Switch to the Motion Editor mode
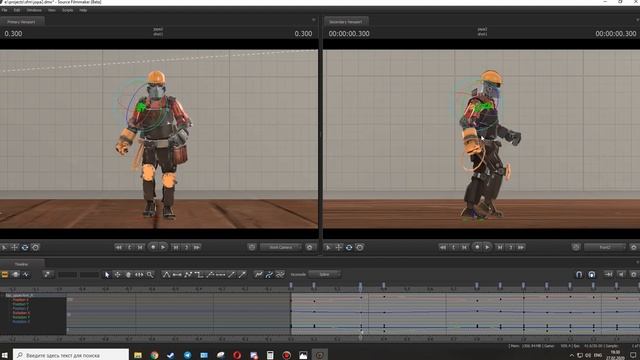Image resolution: width=640 pixels, height=360 pixels. (x=16, y=275)
